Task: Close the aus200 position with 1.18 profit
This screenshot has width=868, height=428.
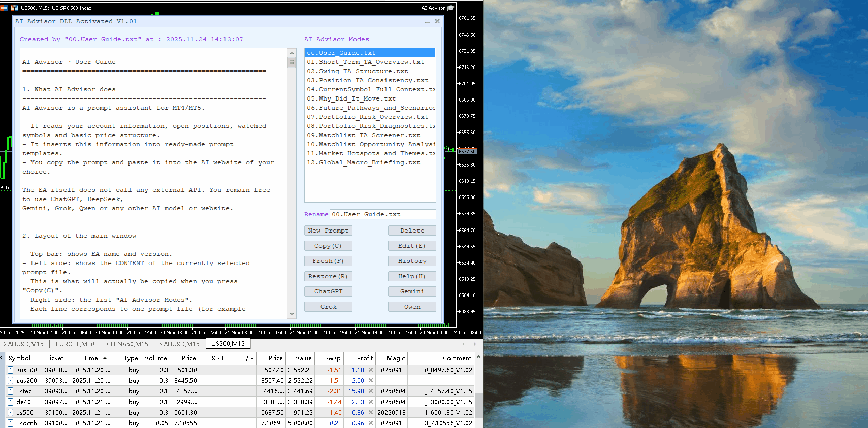Action: 371,370
